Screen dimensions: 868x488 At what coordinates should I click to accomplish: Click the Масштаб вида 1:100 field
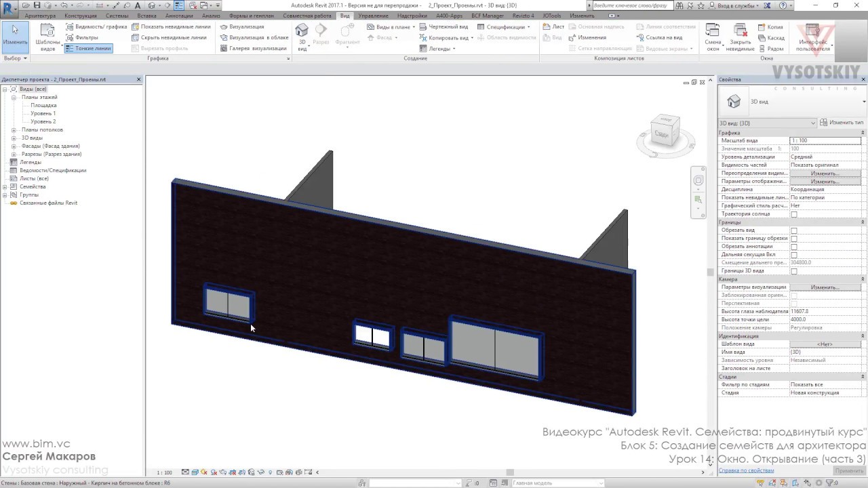[x=825, y=141]
